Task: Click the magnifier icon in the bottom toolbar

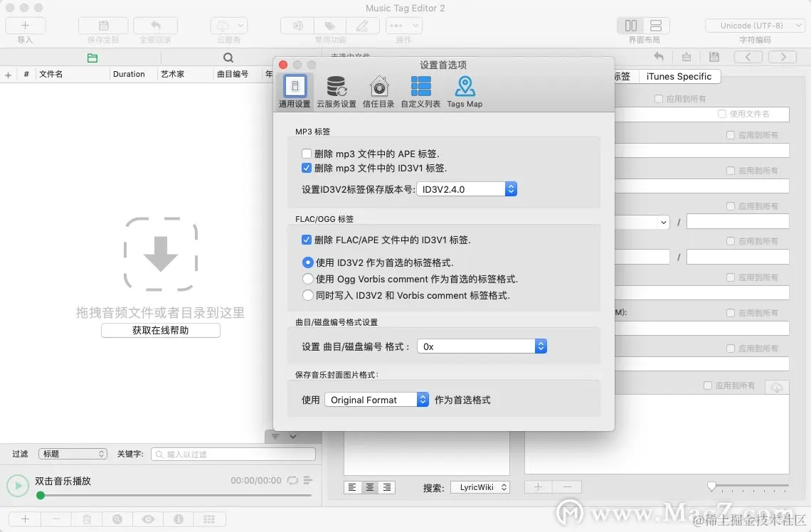Action: point(117,519)
